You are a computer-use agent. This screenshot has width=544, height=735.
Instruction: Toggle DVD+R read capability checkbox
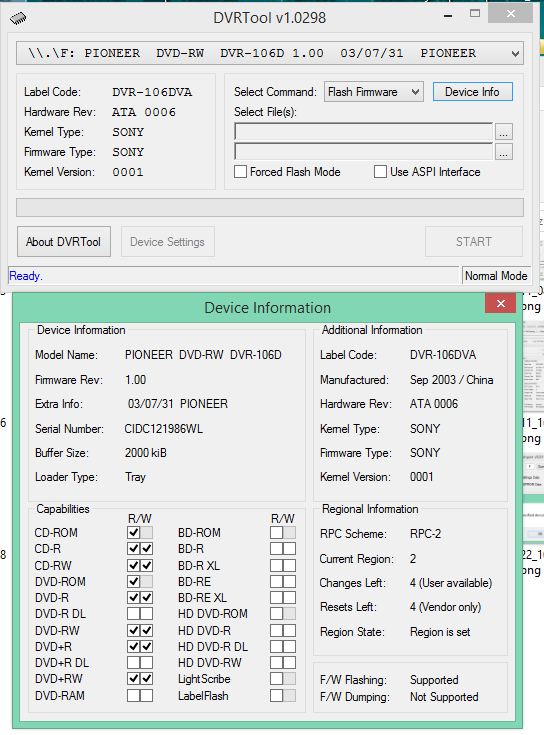point(134,646)
